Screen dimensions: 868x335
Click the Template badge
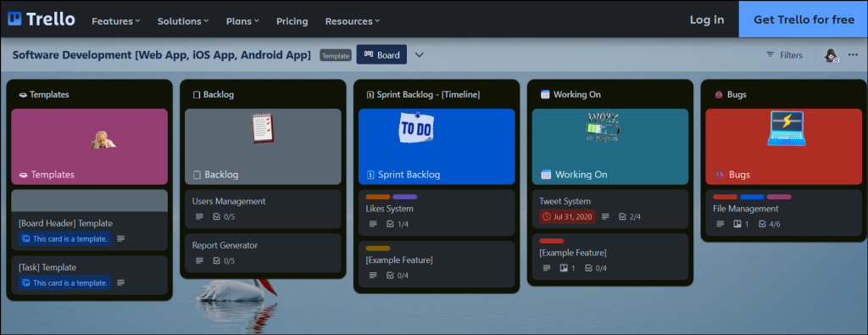click(336, 55)
